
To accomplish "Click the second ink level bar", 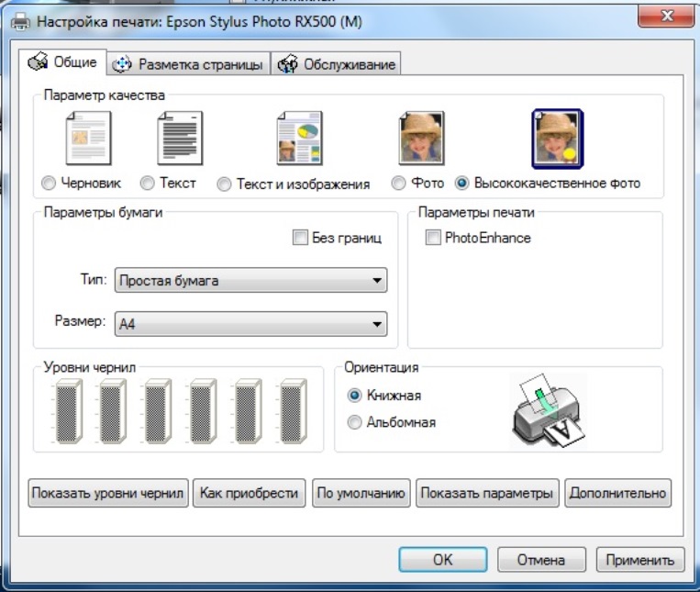I will (113, 411).
